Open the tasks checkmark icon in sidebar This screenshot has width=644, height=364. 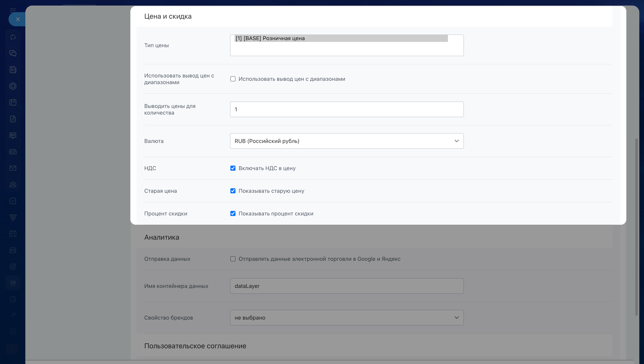click(x=13, y=201)
